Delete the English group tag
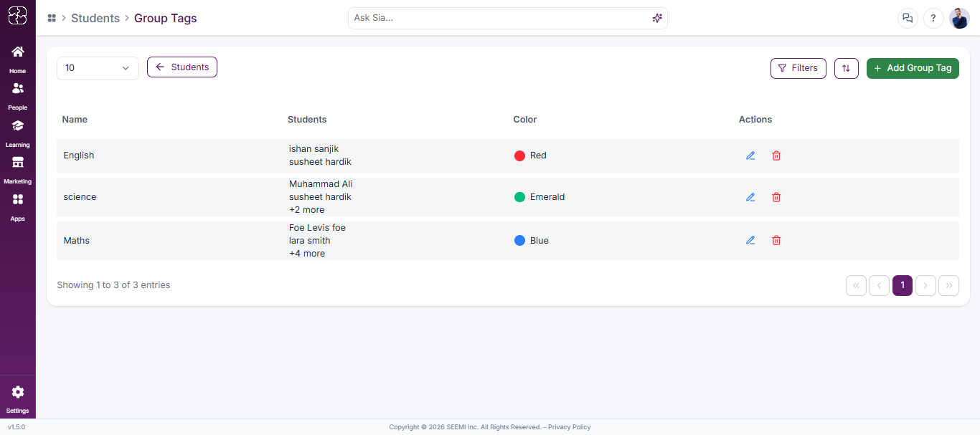 tap(776, 156)
